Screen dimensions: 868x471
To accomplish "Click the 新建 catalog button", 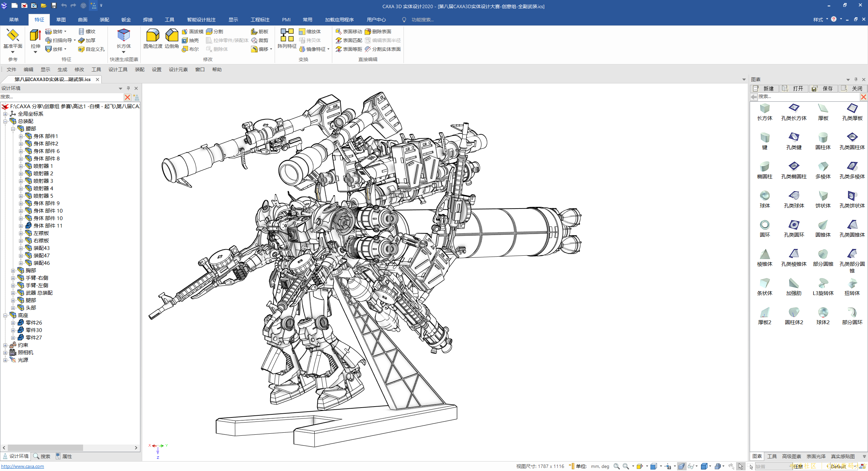I will [x=765, y=89].
